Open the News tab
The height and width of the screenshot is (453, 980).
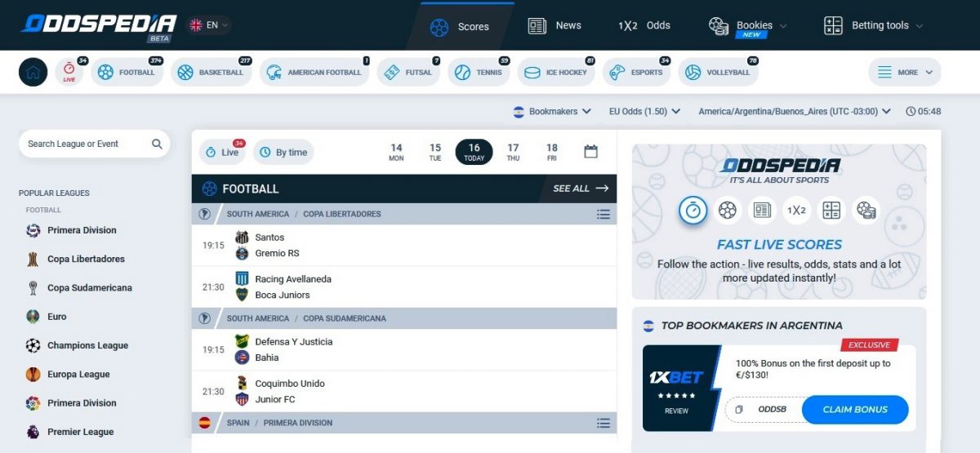click(555, 25)
